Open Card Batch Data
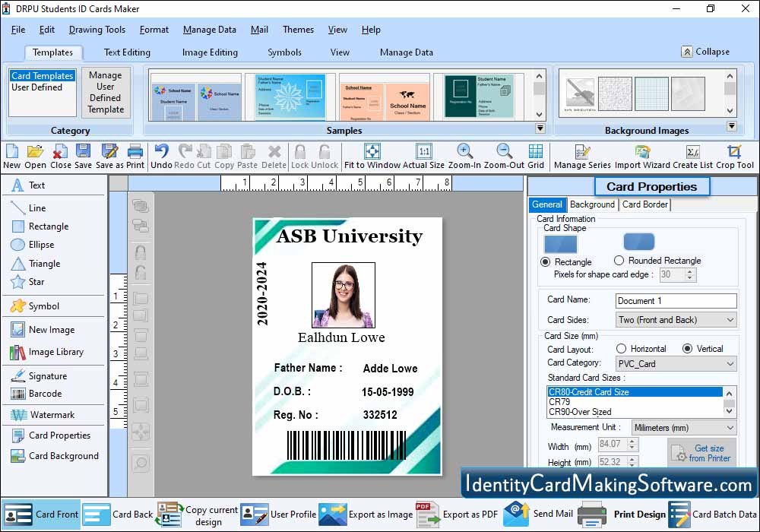This screenshot has height=532, width=760. (x=713, y=514)
